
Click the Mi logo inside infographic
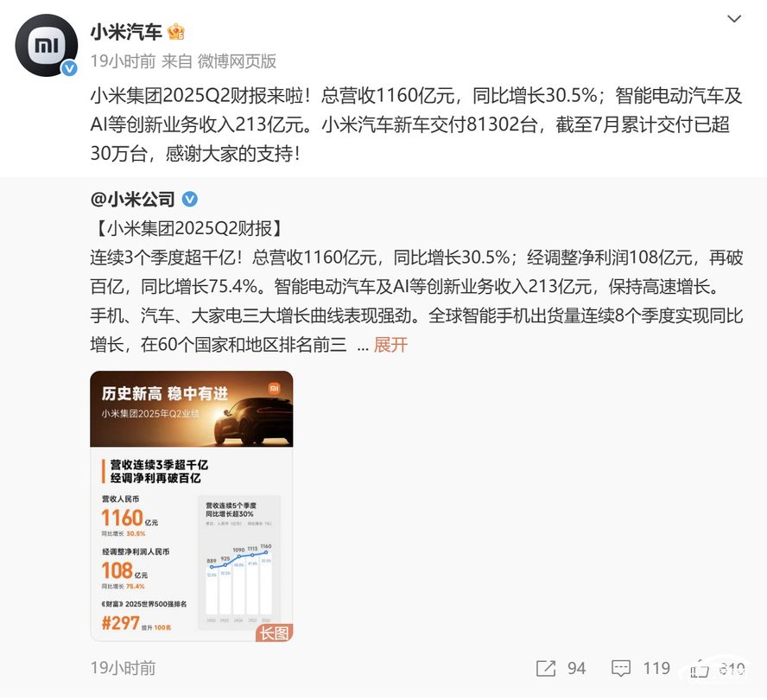pyautogui.click(x=274, y=388)
